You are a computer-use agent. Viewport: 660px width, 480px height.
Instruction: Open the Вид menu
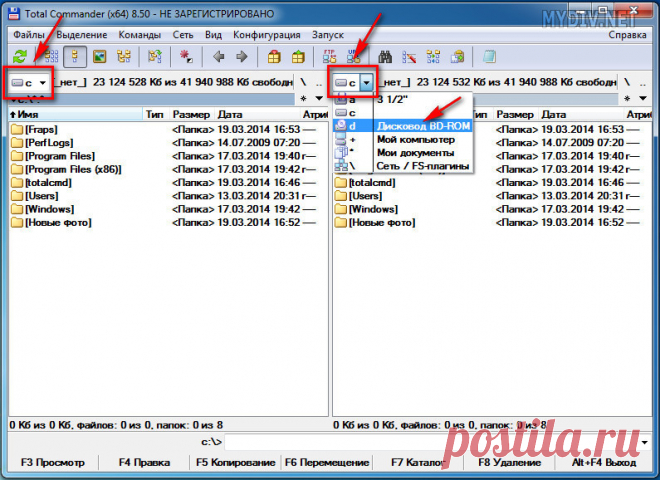tap(213, 35)
